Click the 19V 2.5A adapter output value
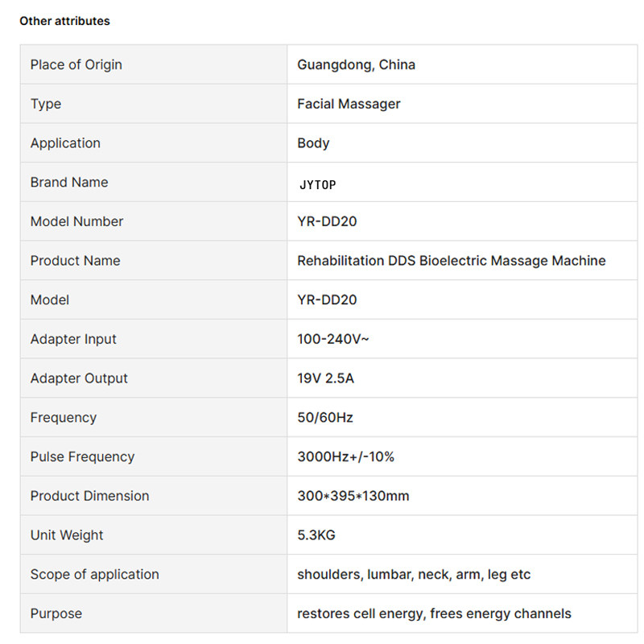This screenshot has height=644, width=644. tap(325, 378)
